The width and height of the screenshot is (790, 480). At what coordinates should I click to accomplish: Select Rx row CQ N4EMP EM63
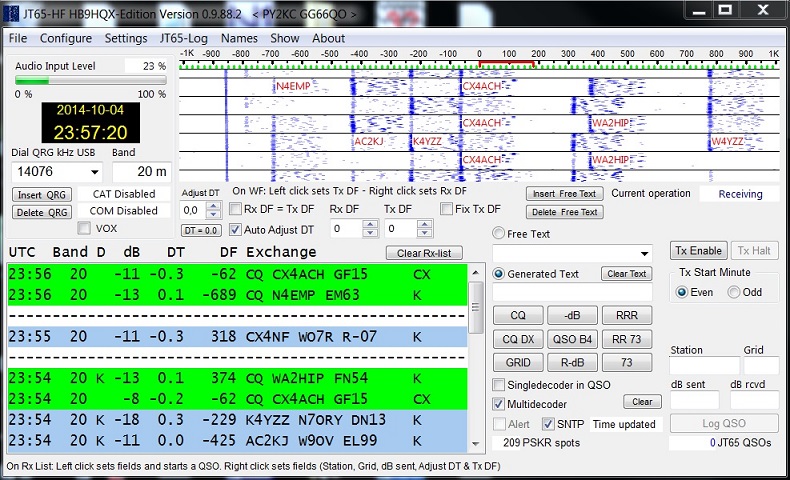[237, 295]
